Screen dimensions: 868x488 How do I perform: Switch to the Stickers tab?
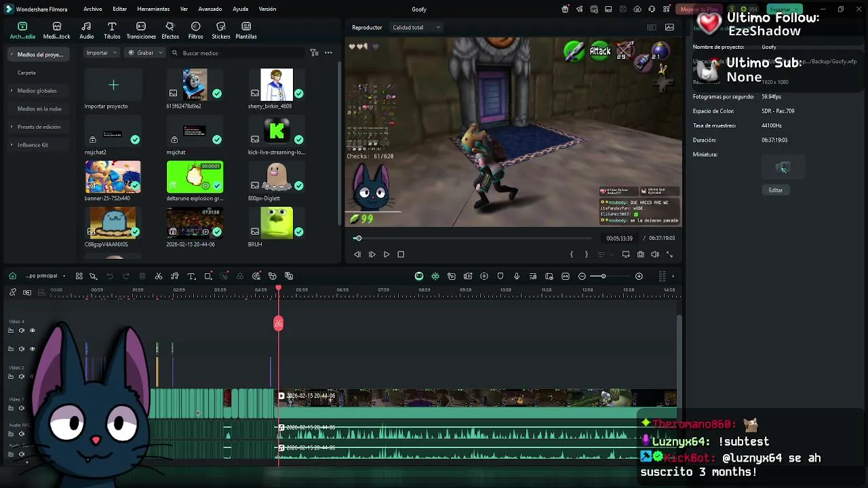[220, 30]
